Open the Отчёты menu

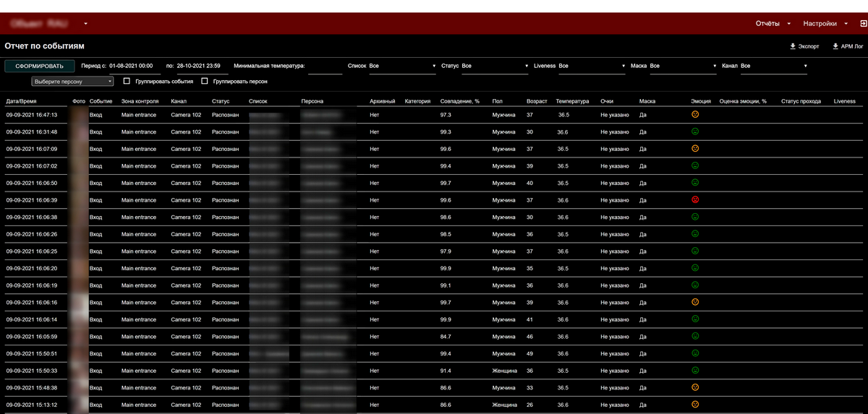[x=773, y=24]
